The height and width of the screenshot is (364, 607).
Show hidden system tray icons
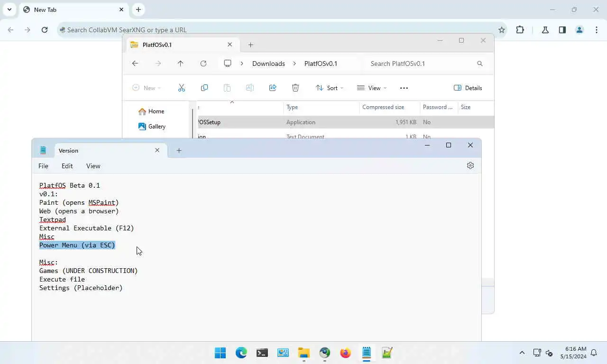click(x=522, y=353)
